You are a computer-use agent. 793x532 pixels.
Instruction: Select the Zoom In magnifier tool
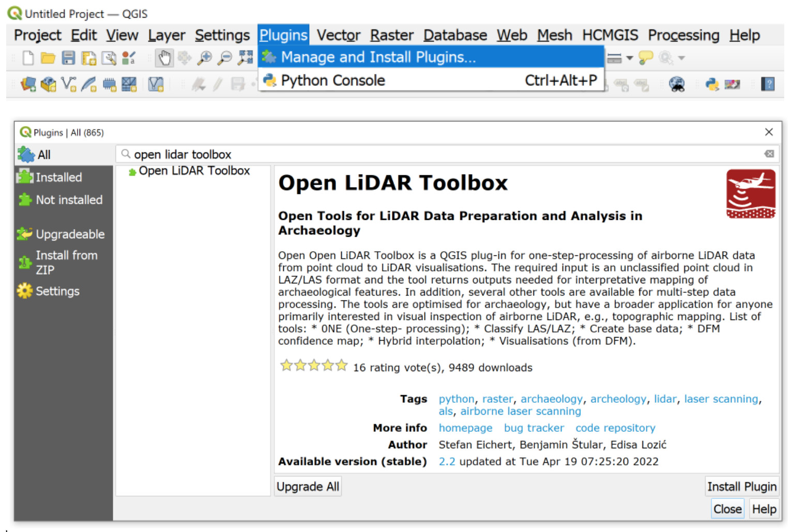205,58
